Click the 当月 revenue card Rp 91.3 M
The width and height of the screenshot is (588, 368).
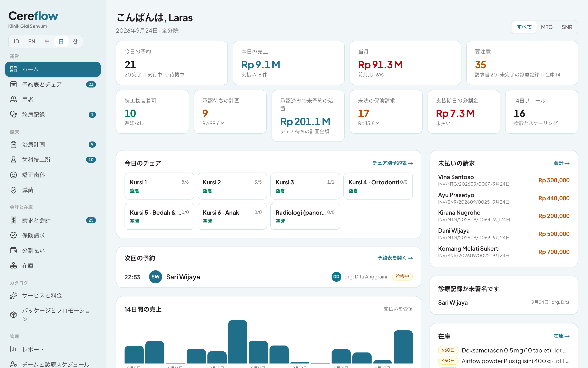click(x=405, y=63)
